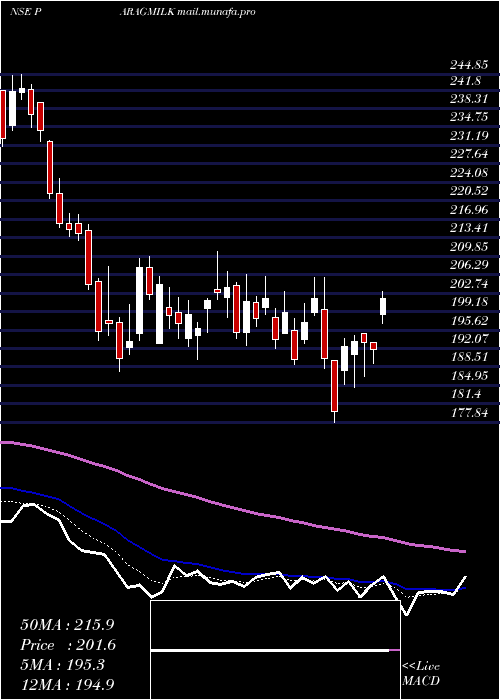The height and width of the screenshot is (700, 500).
Task: Click the 12MA : 194.9 readout
Action: tap(68, 684)
